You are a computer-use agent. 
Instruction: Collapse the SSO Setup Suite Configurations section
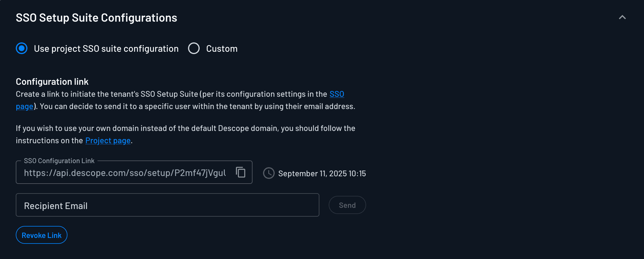click(622, 17)
